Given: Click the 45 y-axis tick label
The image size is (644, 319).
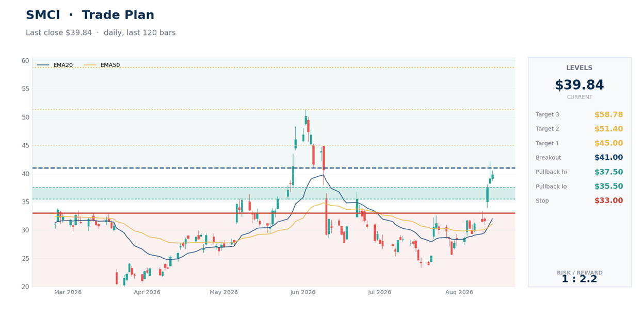Looking at the screenshot, I should tap(25, 145).
